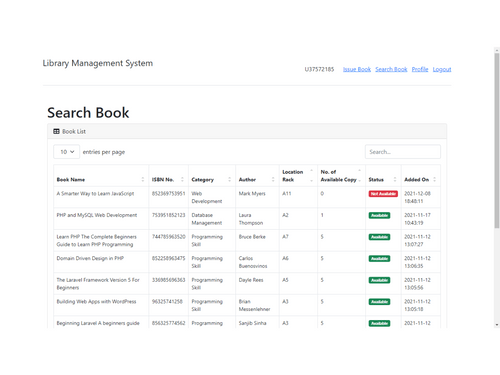
Task: Click the Search Book page heading
Action: pos(88,113)
